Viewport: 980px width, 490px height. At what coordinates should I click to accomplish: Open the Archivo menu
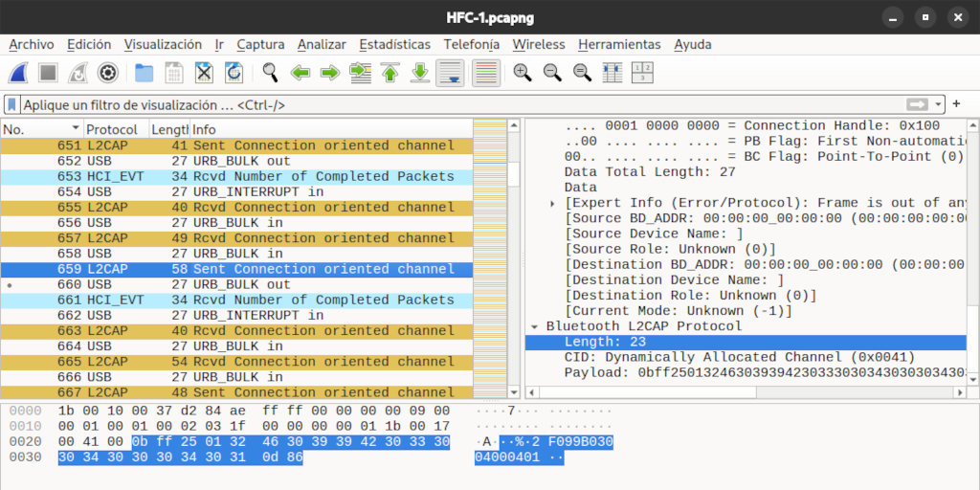coord(32,44)
